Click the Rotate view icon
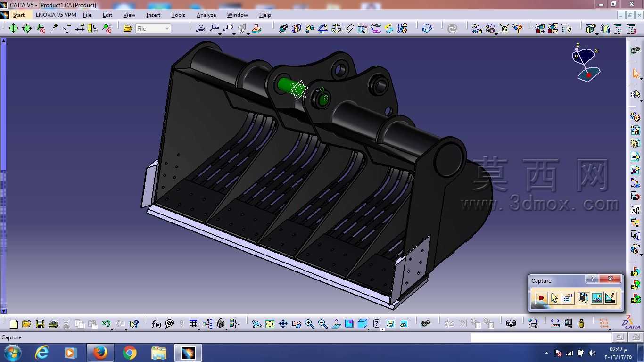This screenshot has height=362, width=644. (x=296, y=324)
